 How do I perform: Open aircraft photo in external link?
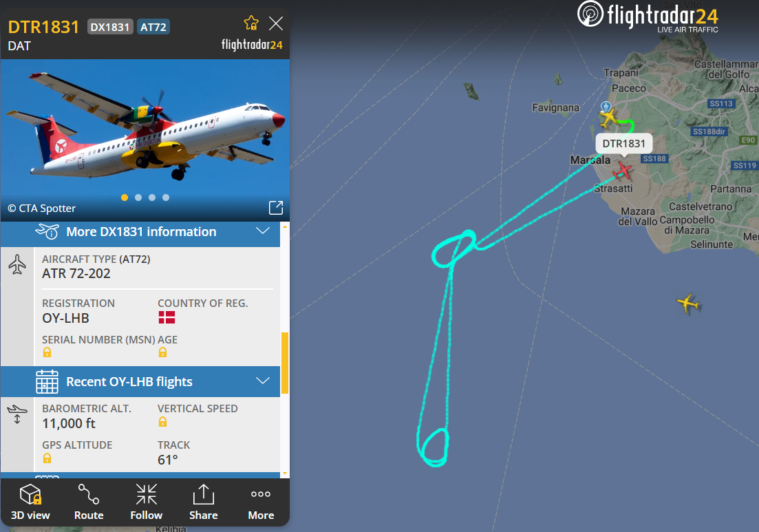[275, 208]
